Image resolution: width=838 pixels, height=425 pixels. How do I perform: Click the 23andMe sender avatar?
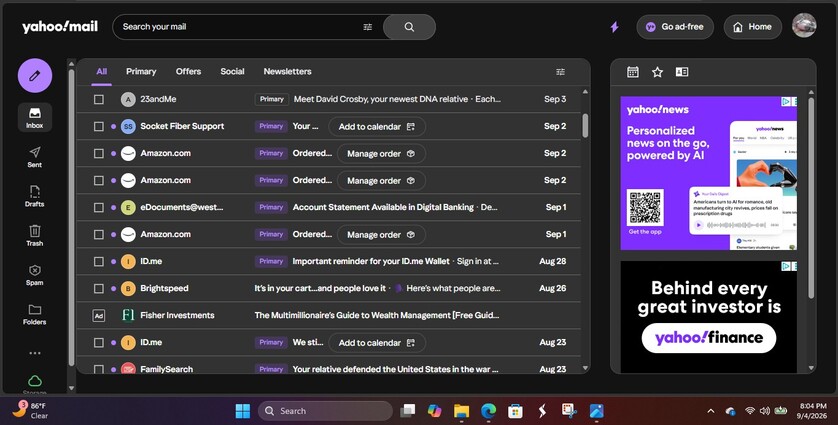128,99
